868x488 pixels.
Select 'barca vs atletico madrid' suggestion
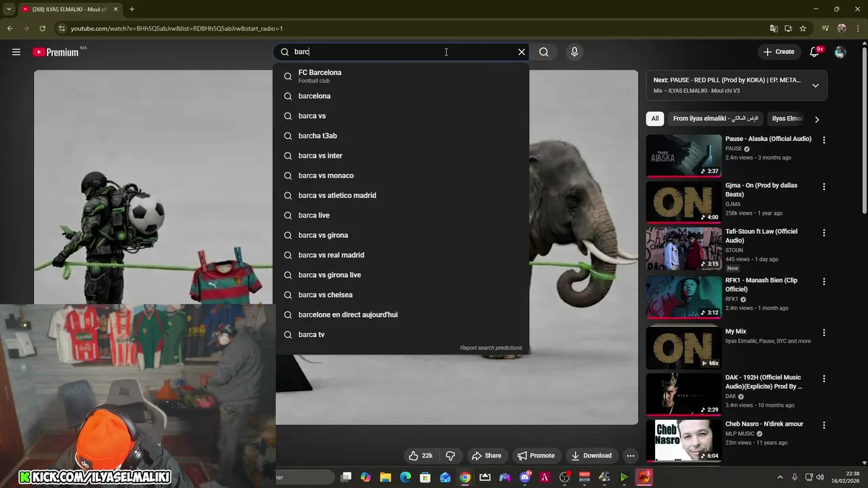click(x=402, y=195)
